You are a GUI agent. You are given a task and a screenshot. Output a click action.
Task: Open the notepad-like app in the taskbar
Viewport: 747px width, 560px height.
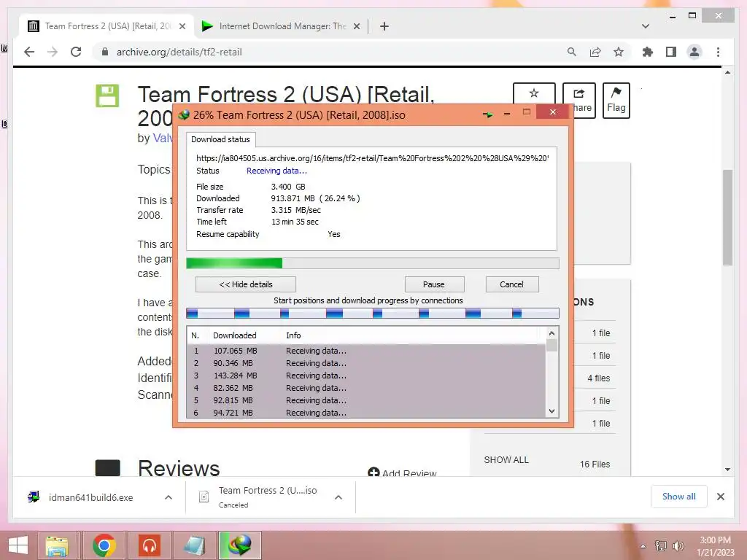pos(194,545)
